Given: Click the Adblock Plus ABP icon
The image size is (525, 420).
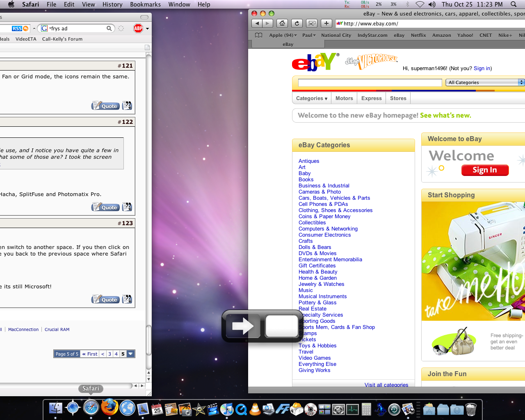Looking at the screenshot, I should tap(138, 28).
